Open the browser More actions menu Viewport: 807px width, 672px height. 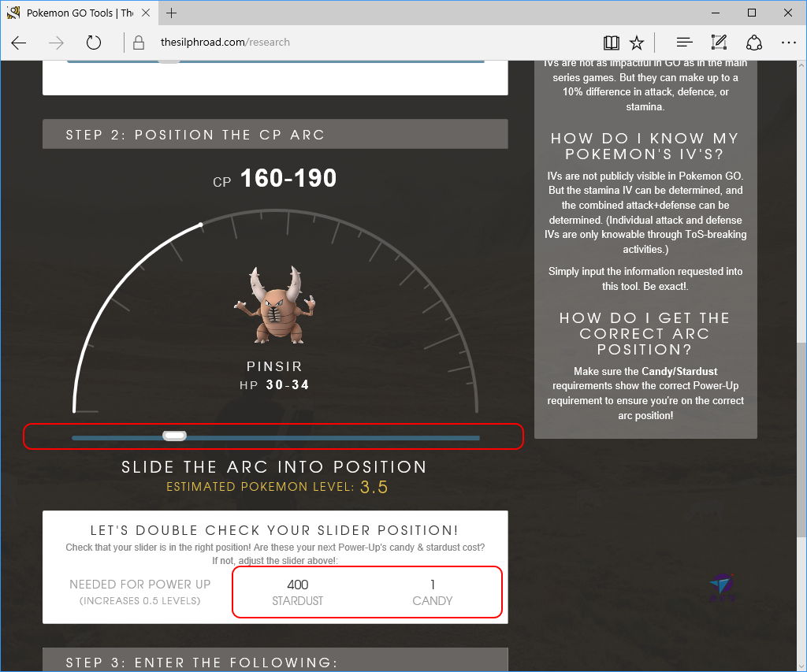(x=788, y=43)
